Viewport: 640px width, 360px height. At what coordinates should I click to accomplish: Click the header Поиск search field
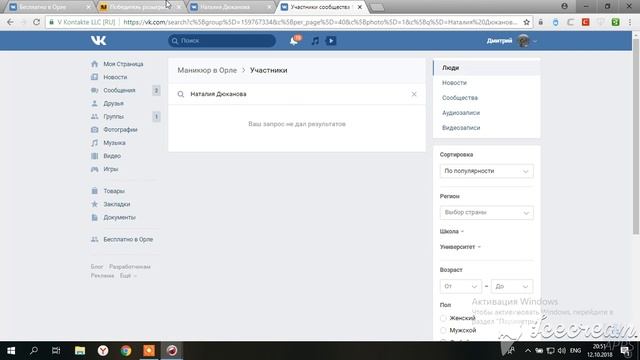[222, 41]
